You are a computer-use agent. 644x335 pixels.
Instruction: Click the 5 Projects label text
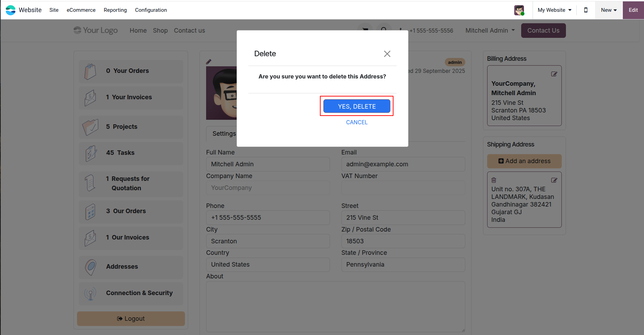tap(121, 127)
